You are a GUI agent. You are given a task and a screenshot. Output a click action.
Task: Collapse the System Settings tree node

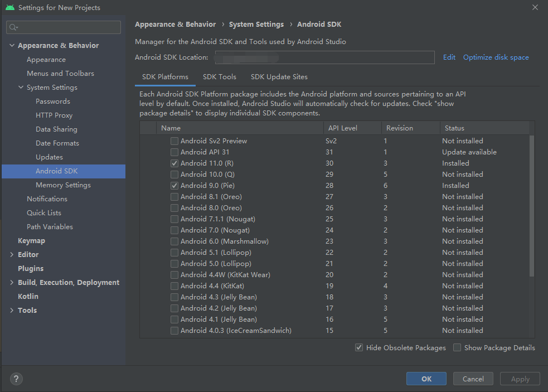[x=21, y=87]
